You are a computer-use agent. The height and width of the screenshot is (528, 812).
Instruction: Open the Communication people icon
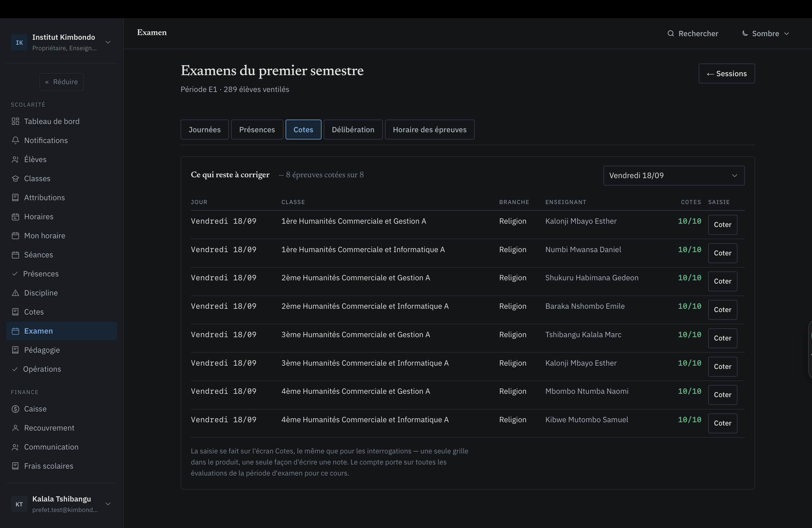tap(15, 447)
